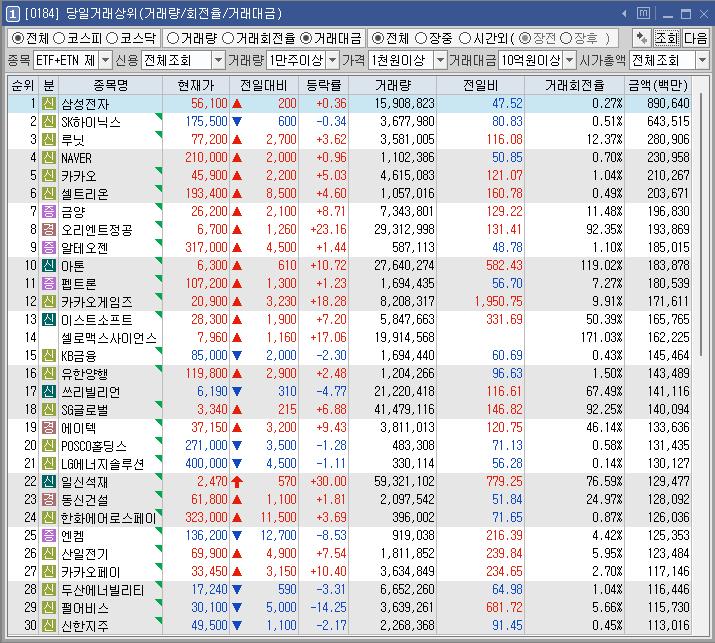Open the 거래대금 10억원이상 dropdown
Screen dimensions: 715x643
(570, 60)
